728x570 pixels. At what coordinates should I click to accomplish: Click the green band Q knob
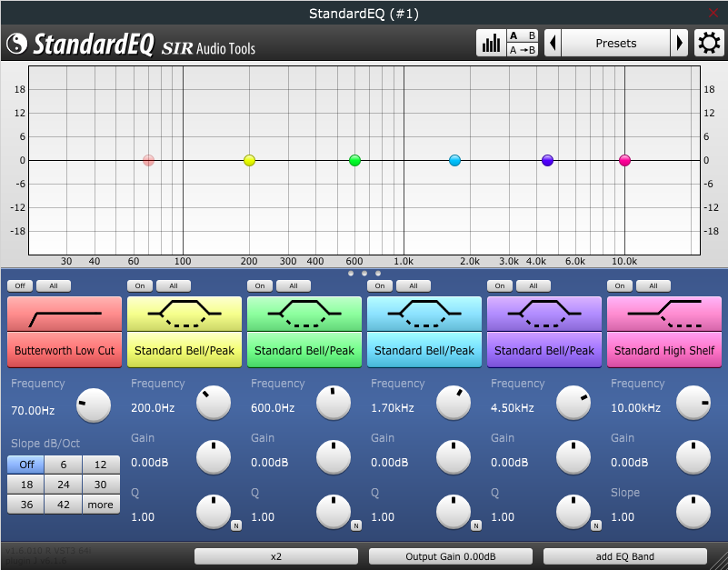pos(334,512)
